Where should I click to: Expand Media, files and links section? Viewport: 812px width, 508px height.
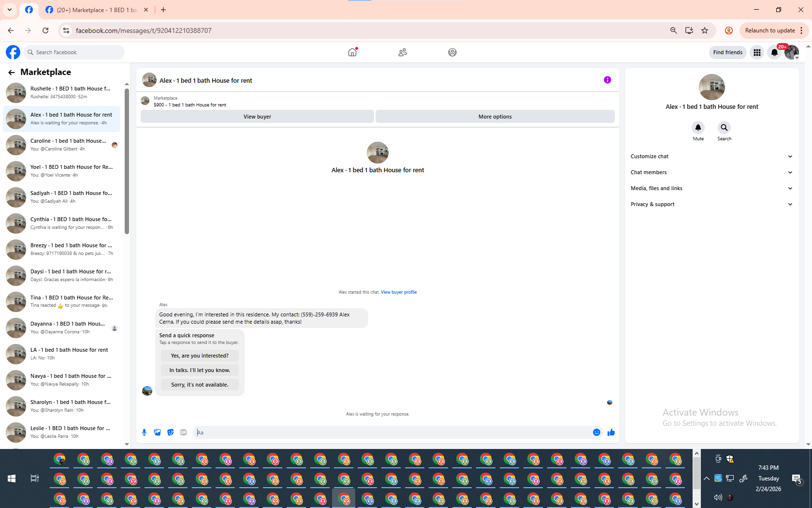coord(711,188)
